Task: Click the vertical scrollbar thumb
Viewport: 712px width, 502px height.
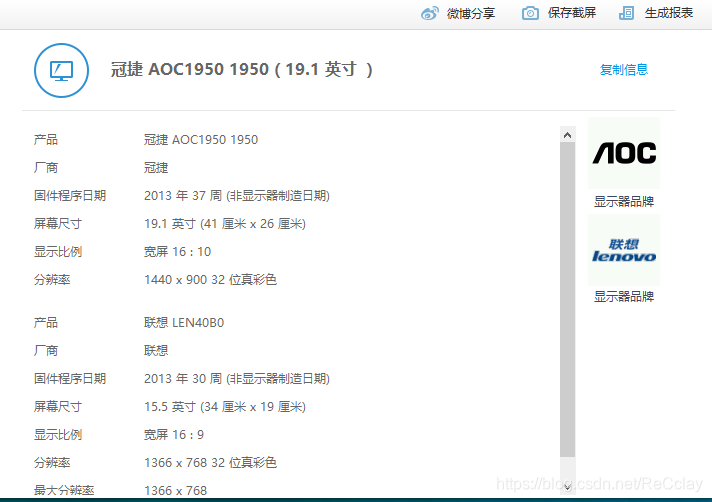Action: tap(567, 300)
